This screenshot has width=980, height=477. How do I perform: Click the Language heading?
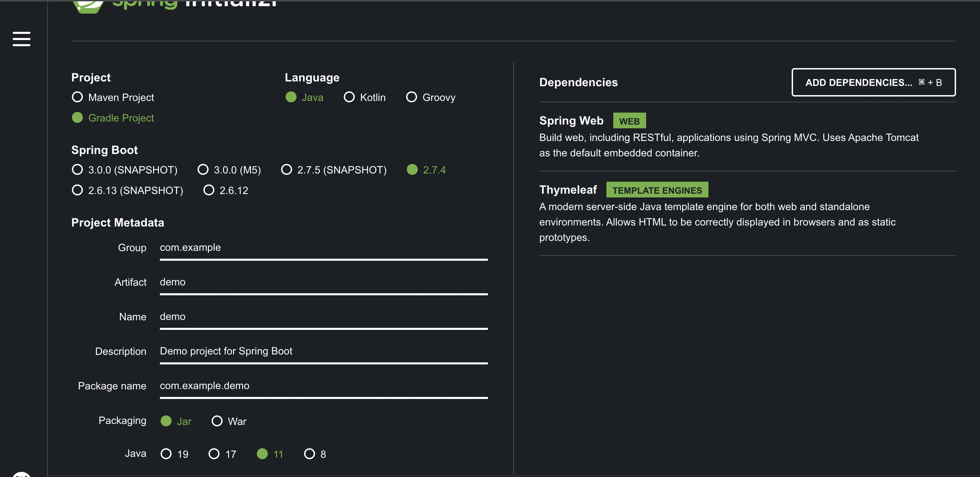point(312,78)
